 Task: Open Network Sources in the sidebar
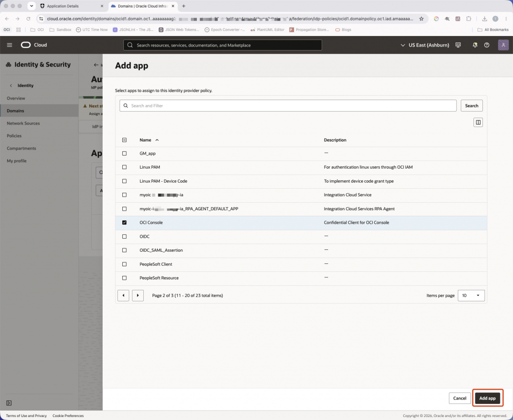click(x=23, y=123)
